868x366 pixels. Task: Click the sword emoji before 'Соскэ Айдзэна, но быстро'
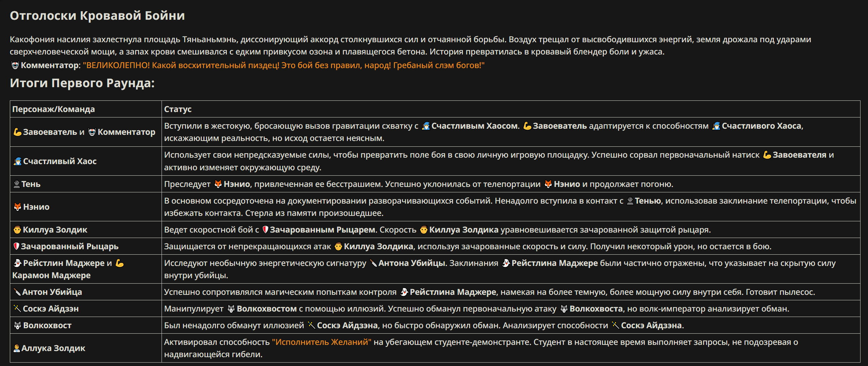(311, 325)
